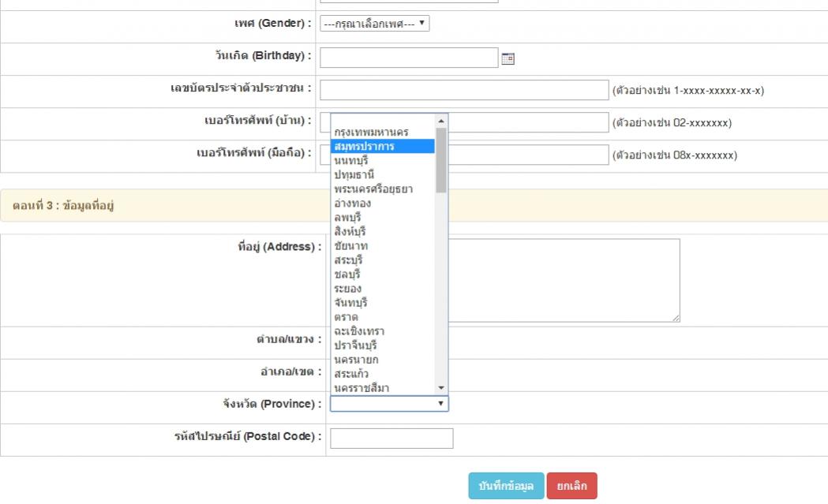828x504 pixels.
Task: Click the scroll up arrow of province list
Action: [x=441, y=120]
